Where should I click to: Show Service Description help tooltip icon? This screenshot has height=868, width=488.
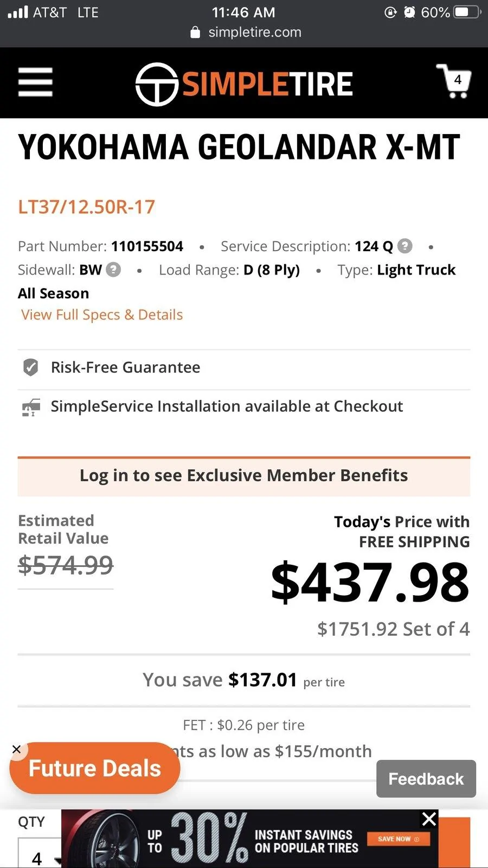coord(405,246)
